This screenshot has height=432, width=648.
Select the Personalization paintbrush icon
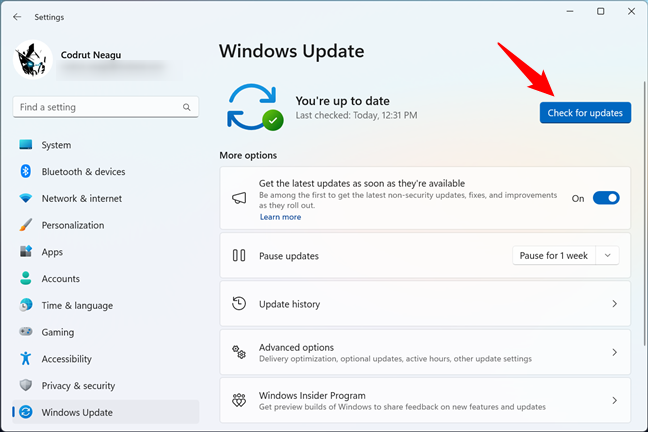coord(26,225)
